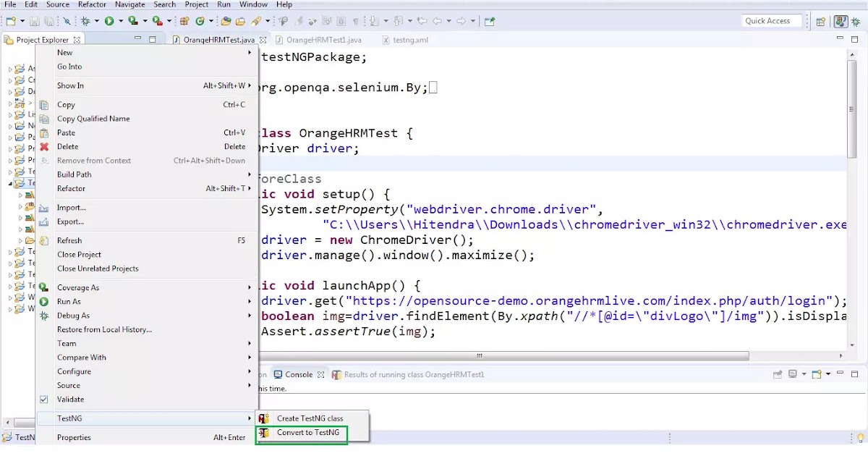Click the New wizard icon in the toolbar
The image size is (868, 456).
[x=12, y=20]
